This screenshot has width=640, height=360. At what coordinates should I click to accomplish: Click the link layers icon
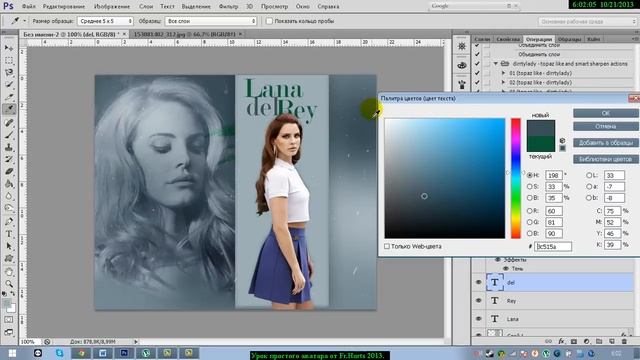coord(549,341)
